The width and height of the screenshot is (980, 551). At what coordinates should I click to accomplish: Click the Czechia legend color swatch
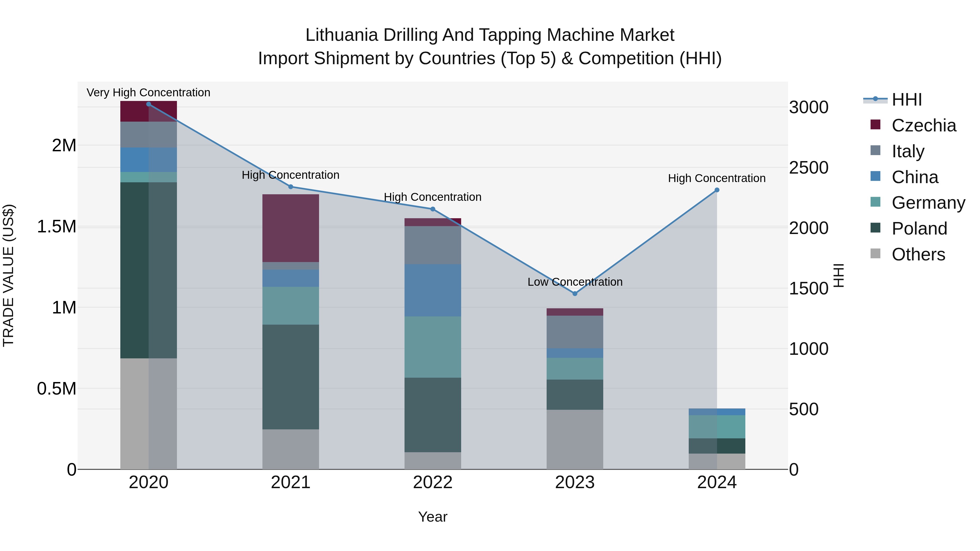point(875,125)
